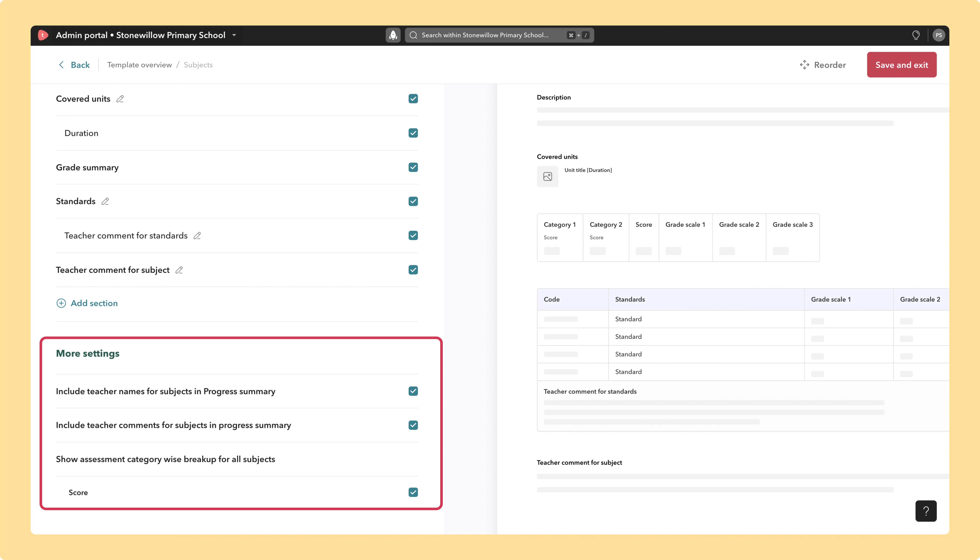The width and height of the screenshot is (980, 560).
Task: Disable Teacher comment for standards checkbox
Action: [413, 235]
